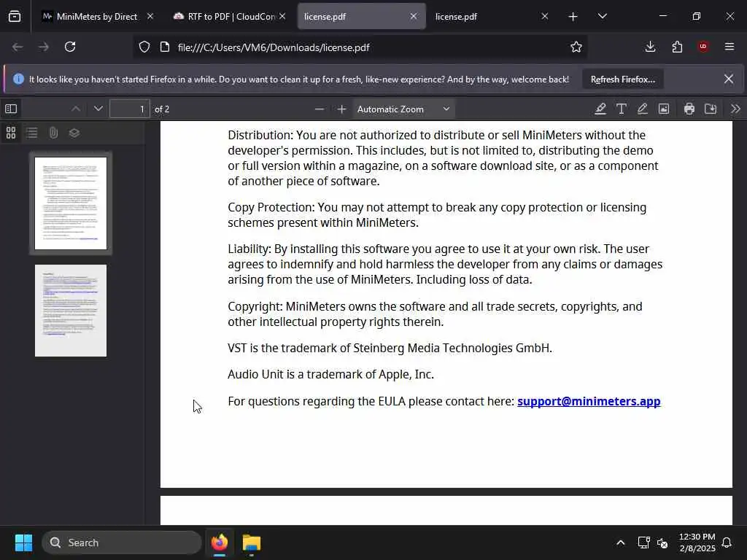Image resolution: width=747 pixels, height=560 pixels.
Task: Go forward one page
Action: click(x=44, y=47)
